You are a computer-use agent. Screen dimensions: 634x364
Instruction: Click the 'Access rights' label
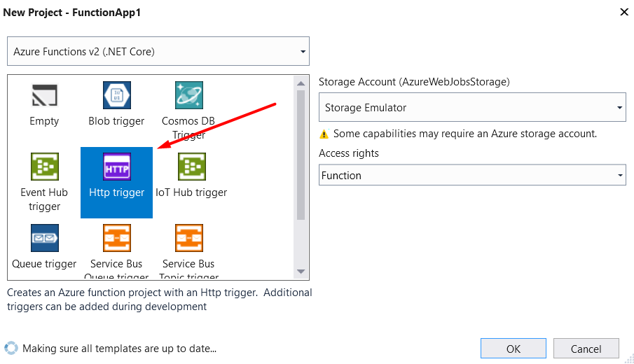pos(349,153)
